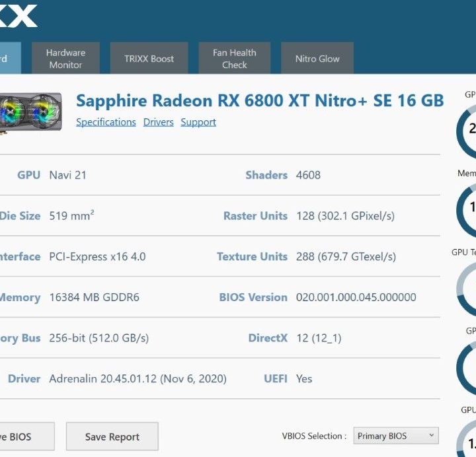Viewport: 476px width, 457px height.
Task: Select the Shaders value 4608
Action: click(308, 175)
